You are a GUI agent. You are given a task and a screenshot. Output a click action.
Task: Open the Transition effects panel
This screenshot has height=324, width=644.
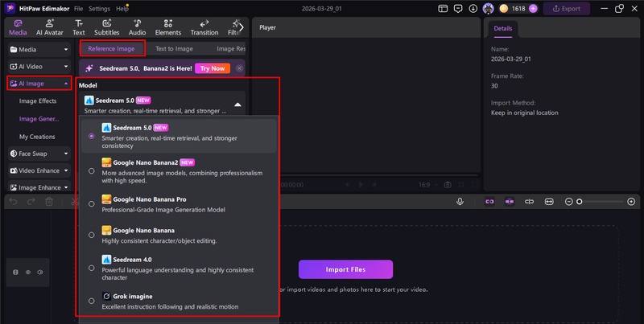pyautogui.click(x=204, y=27)
